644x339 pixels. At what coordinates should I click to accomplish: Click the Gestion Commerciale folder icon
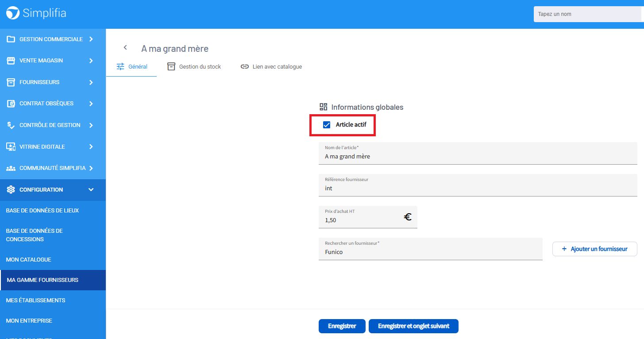[11, 39]
